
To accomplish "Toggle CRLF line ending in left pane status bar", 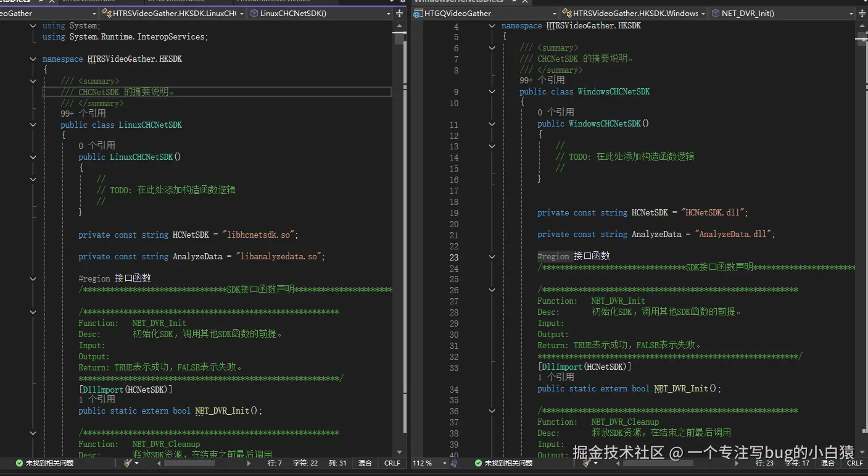I will pyautogui.click(x=392, y=462).
